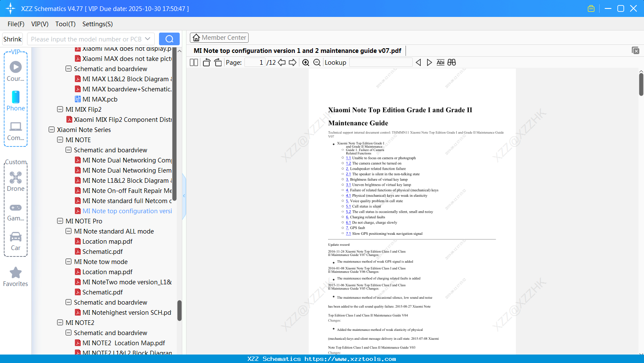Jump to the next lookup result
The image size is (644, 363).
(429, 63)
